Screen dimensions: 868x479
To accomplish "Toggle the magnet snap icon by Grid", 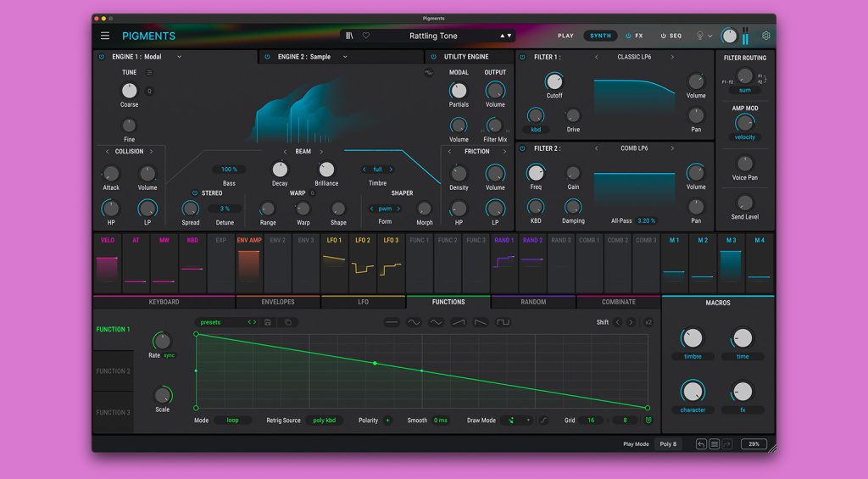I will 648,421.
